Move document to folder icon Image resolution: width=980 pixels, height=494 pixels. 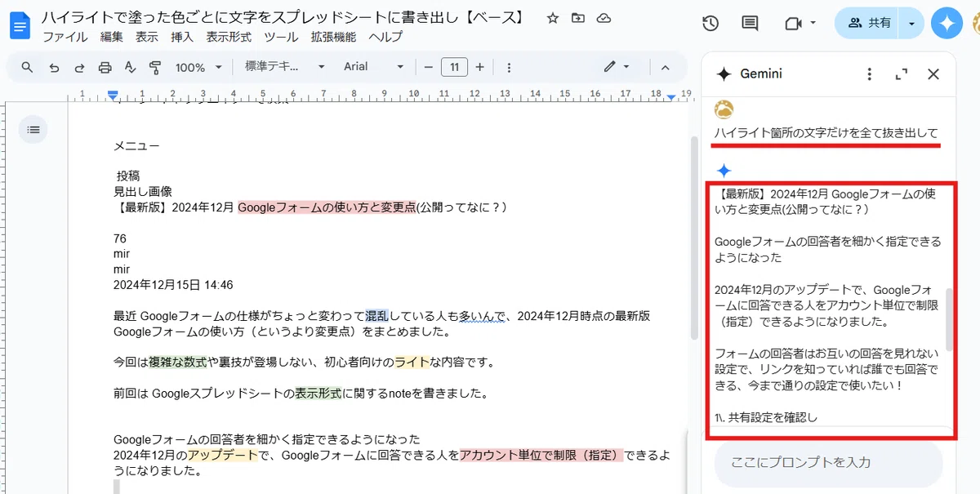click(578, 18)
